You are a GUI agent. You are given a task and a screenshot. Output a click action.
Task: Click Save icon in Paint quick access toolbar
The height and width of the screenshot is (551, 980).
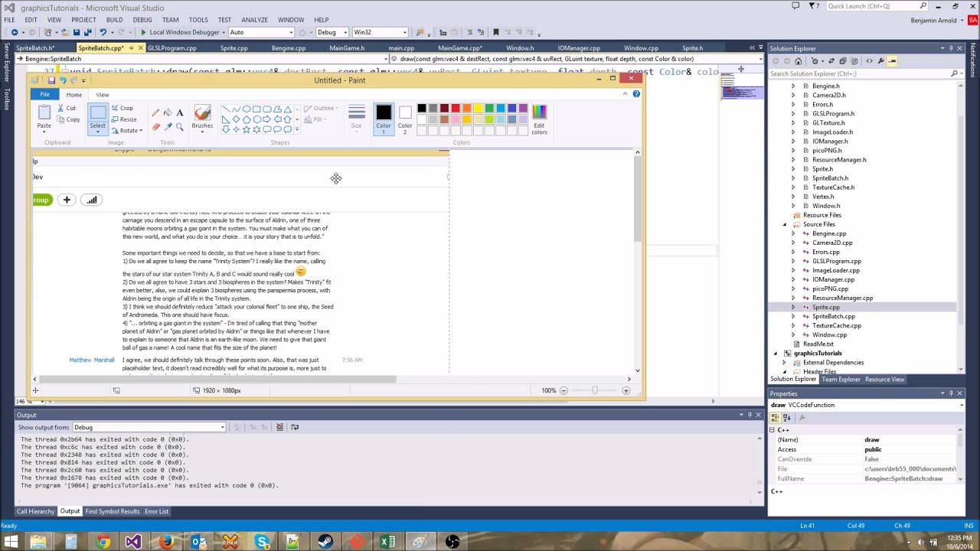(x=51, y=80)
